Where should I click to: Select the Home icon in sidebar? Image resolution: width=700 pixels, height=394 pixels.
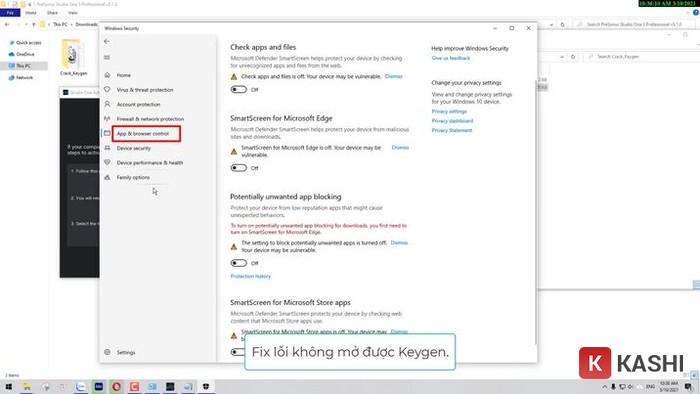click(107, 75)
